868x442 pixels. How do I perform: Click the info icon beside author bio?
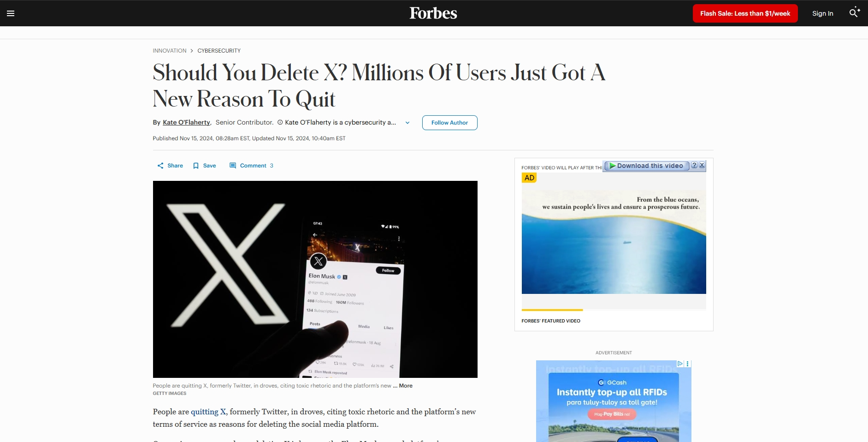tap(280, 122)
